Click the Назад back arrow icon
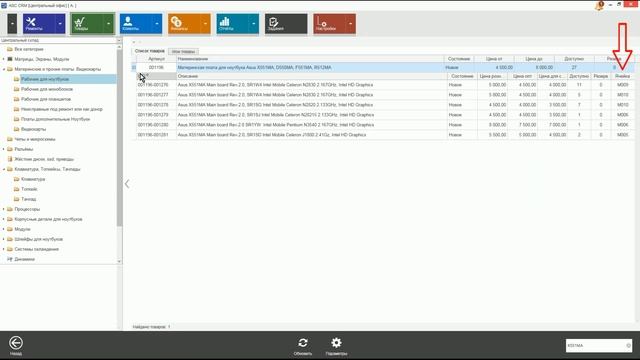The width and height of the screenshot is (640, 360). 16,343
